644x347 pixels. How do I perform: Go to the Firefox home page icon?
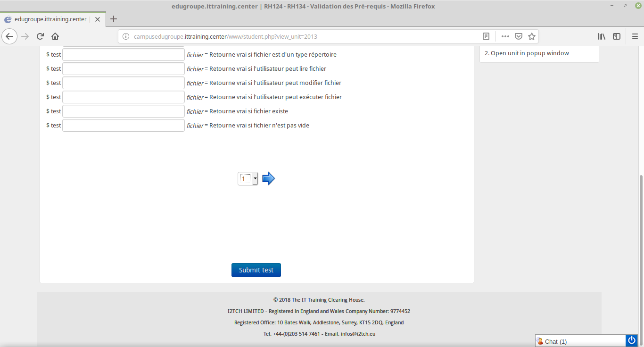[x=55, y=36]
